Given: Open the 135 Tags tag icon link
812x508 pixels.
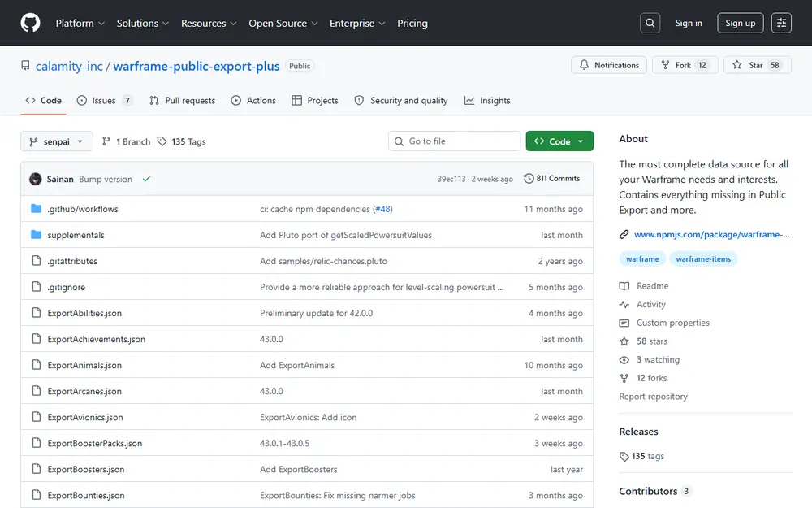Looking at the screenshot, I should [x=162, y=141].
